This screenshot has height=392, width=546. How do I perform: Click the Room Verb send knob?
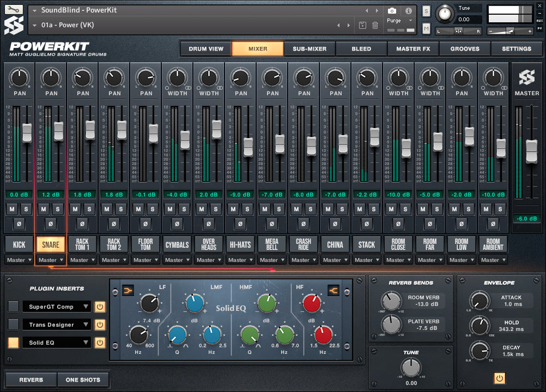[391, 301]
